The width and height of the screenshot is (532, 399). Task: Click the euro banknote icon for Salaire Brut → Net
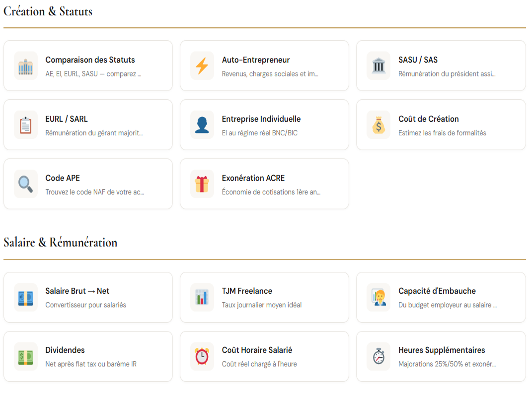25,297
